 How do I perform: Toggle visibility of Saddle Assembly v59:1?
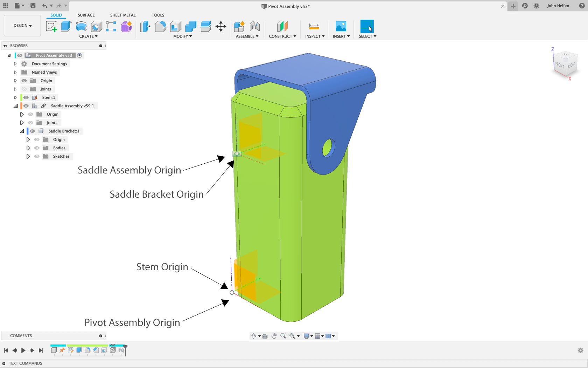(x=26, y=105)
